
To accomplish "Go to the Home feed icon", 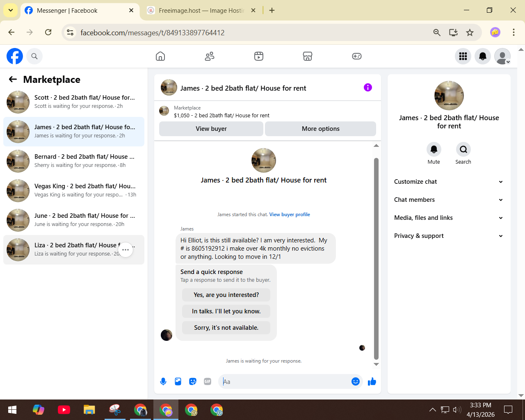I will tap(160, 56).
